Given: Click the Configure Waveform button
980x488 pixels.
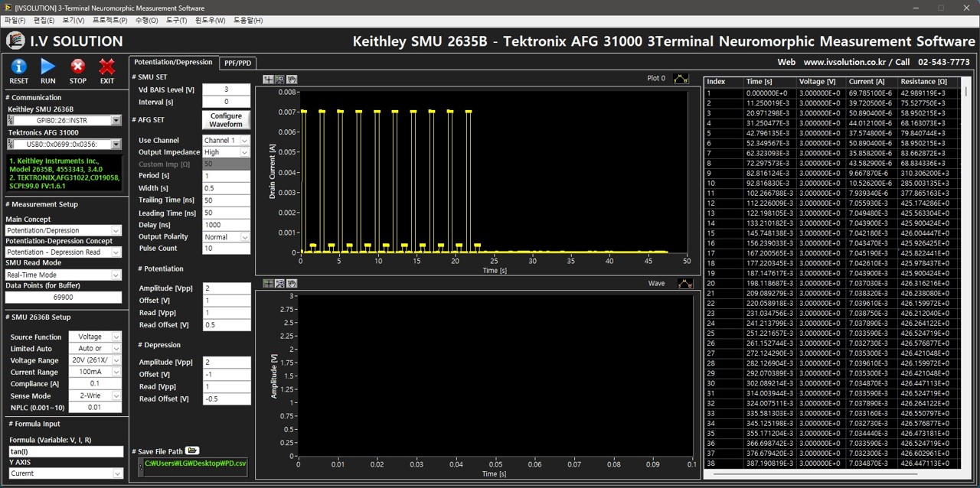Looking at the screenshot, I should pos(226,120).
